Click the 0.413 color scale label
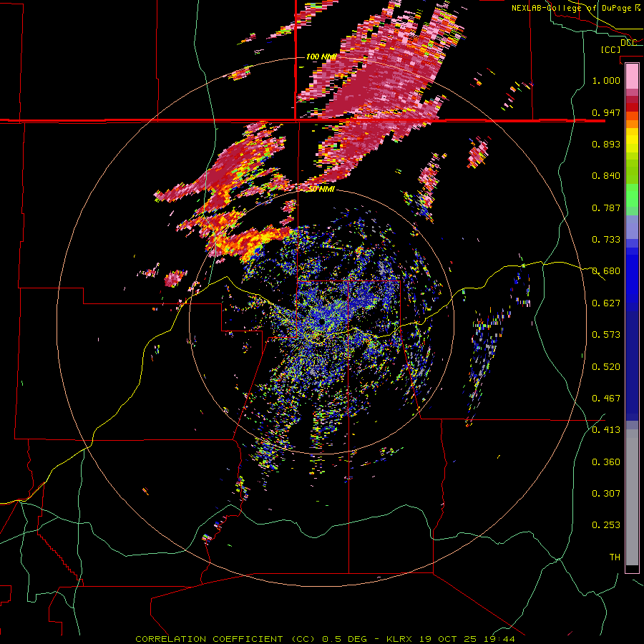Viewport: 644px width, 644px height. click(606, 430)
